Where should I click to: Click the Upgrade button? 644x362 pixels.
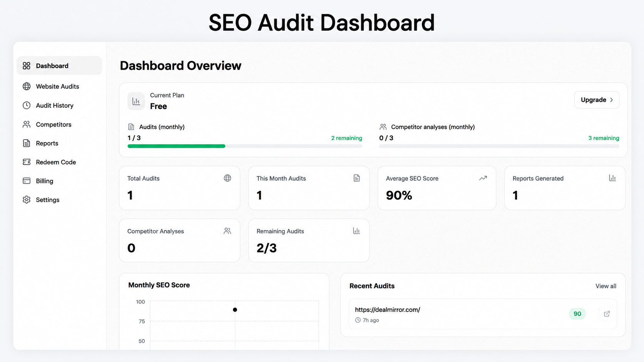[597, 100]
